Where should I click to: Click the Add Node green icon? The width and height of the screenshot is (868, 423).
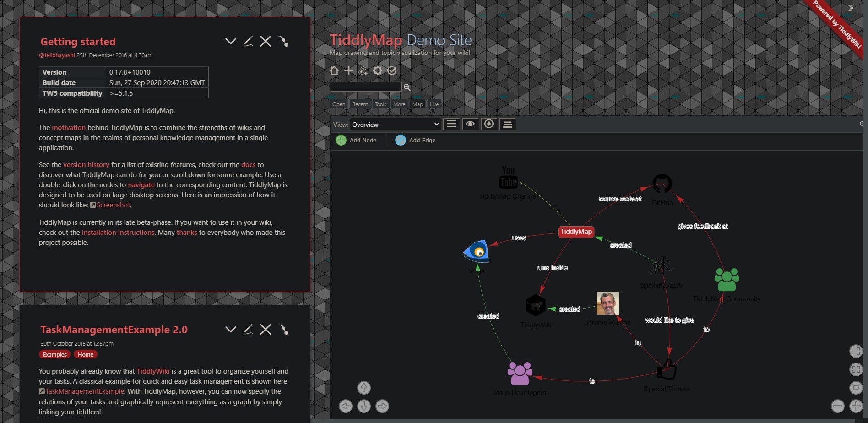[341, 140]
